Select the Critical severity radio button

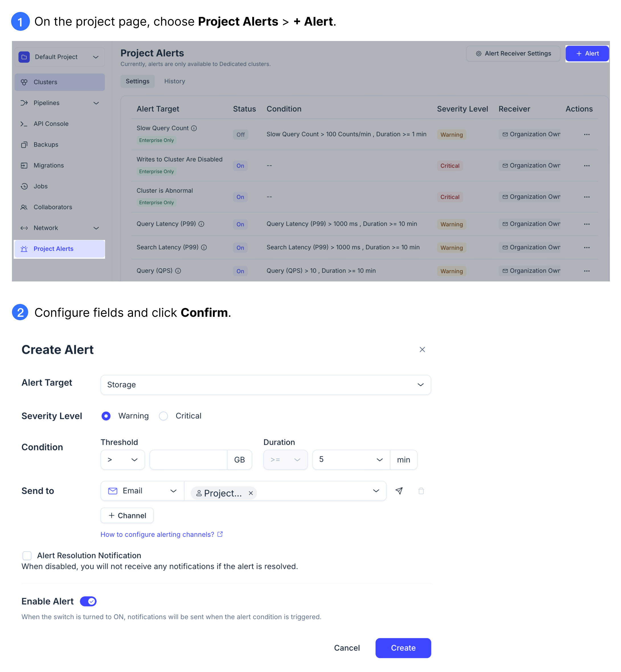pos(165,416)
